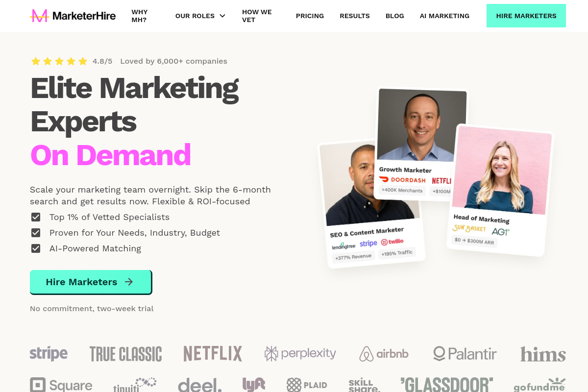The width and height of the screenshot is (588, 392).
Task: Click the arrow icon in Hire Marketers button
Action: (129, 282)
